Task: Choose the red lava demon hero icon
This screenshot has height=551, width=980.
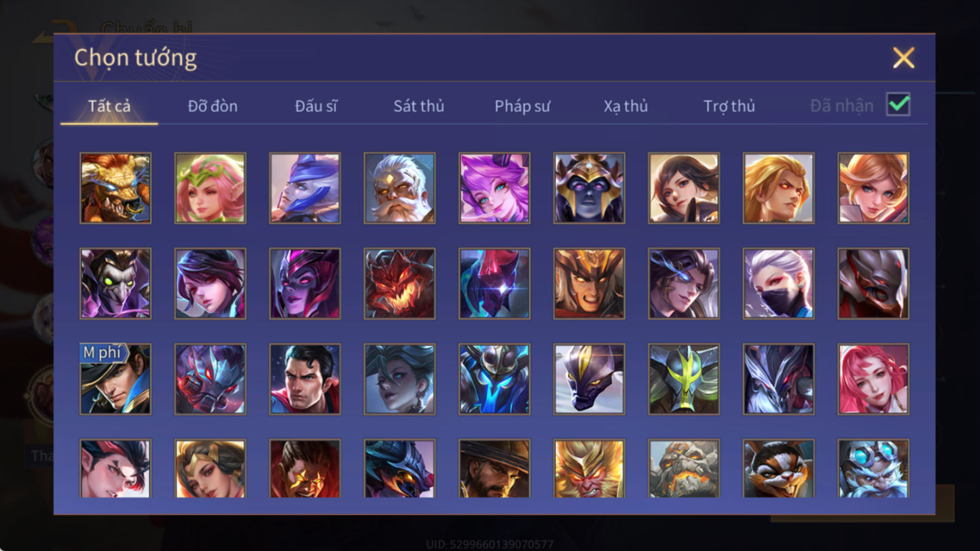Action: click(x=399, y=283)
